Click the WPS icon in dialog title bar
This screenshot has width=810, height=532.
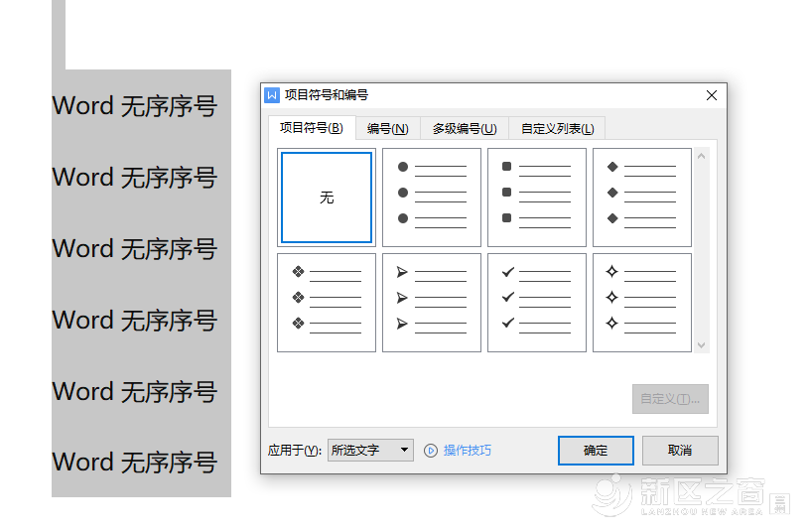click(x=272, y=95)
